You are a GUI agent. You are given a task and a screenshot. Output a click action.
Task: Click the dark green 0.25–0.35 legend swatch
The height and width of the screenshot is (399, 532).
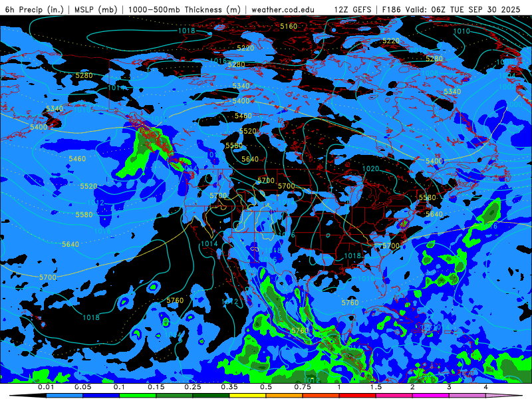click(211, 396)
